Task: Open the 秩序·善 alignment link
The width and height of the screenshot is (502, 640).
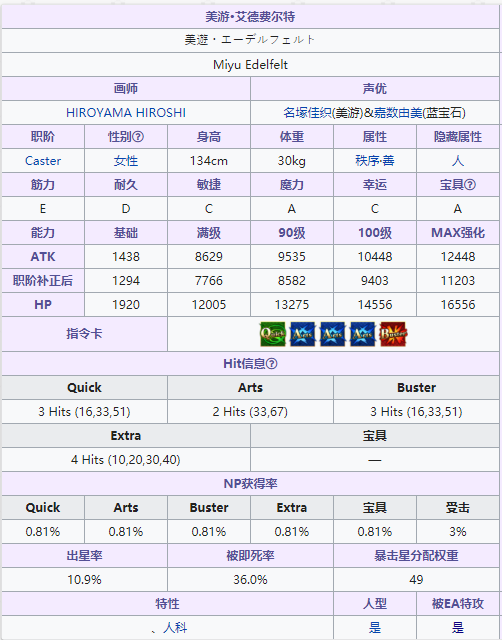Action: click(375, 161)
